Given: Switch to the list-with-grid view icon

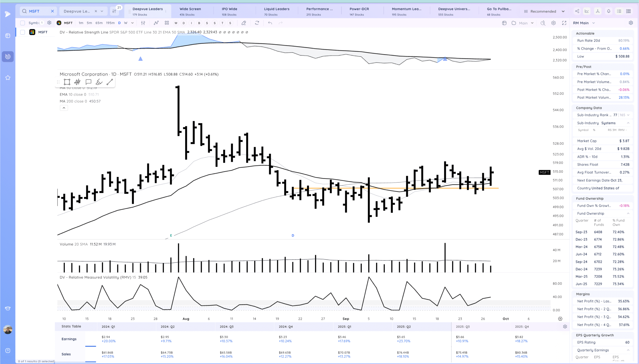Looking at the screenshot, I should 629,11.
